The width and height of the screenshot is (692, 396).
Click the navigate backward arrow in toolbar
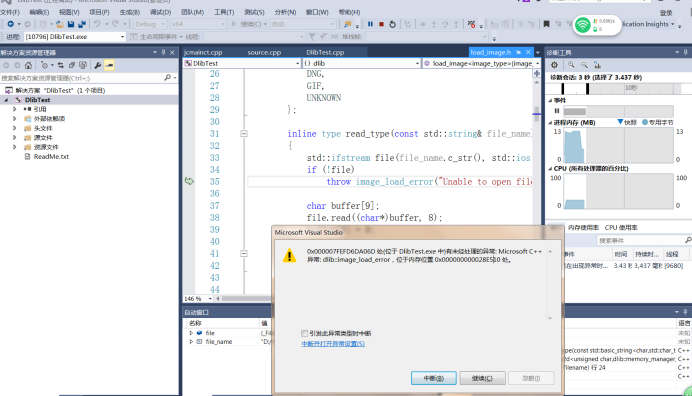pyautogui.click(x=11, y=24)
